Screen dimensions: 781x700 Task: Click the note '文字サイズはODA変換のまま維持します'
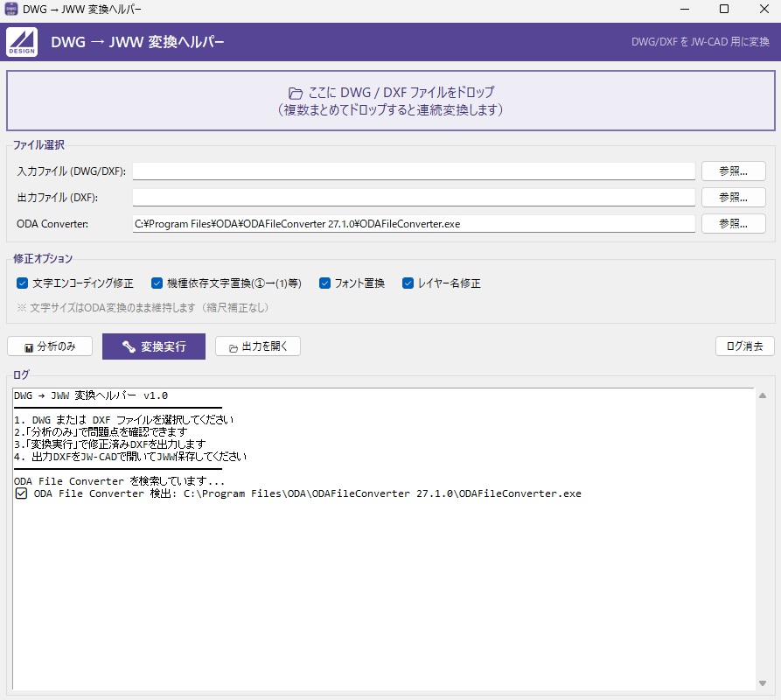click(143, 308)
